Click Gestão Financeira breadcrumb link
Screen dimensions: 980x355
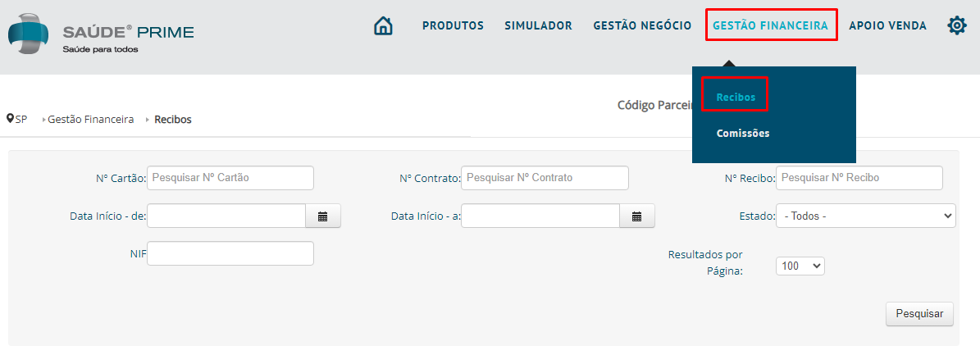pos(91,120)
